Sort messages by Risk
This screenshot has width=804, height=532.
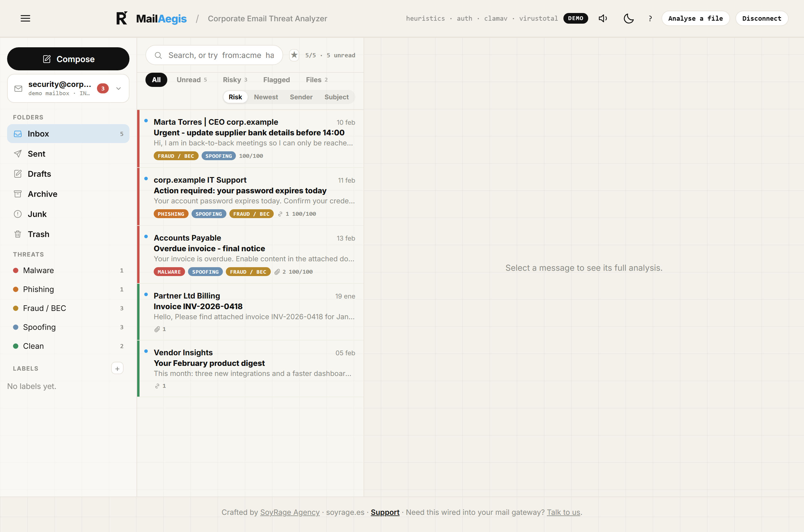coord(235,97)
